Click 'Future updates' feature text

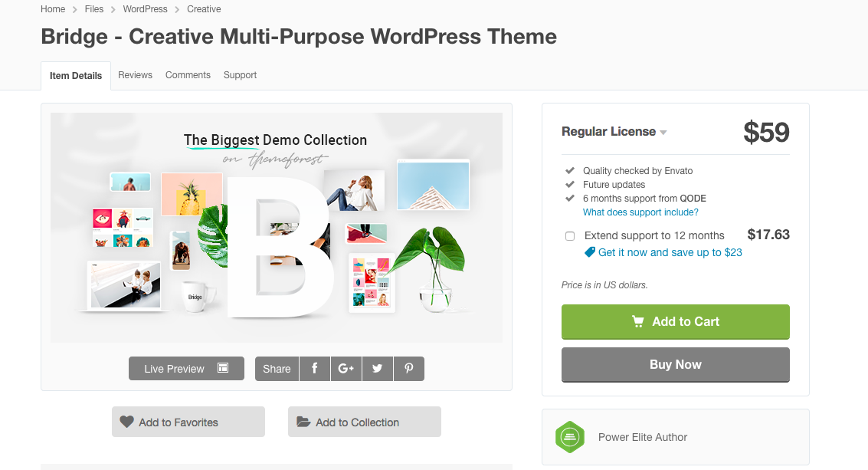[x=614, y=185]
